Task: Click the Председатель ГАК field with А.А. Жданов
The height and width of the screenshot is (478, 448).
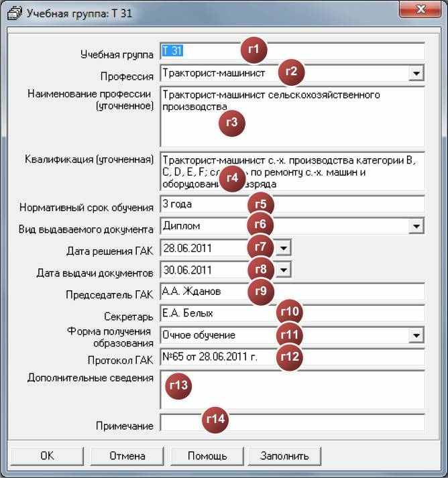Action: tap(292, 292)
